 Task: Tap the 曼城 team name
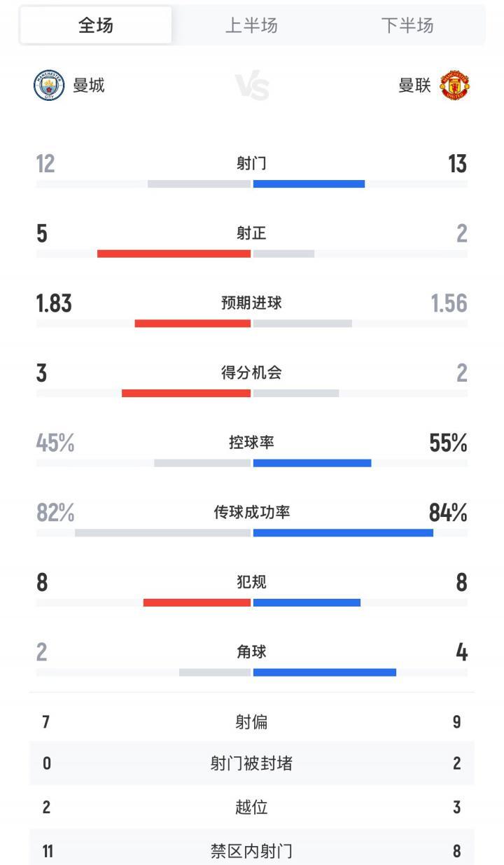point(89,85)
